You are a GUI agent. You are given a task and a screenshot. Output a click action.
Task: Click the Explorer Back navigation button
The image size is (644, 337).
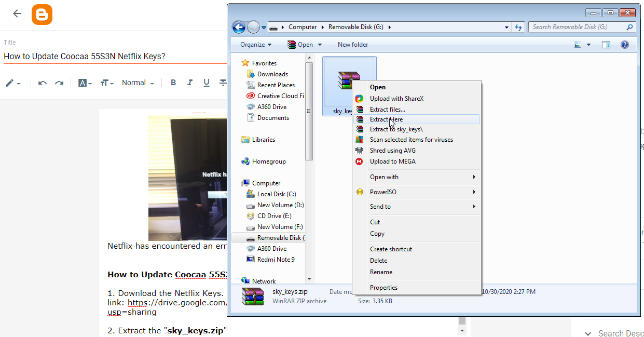click(x=239, y=27)
